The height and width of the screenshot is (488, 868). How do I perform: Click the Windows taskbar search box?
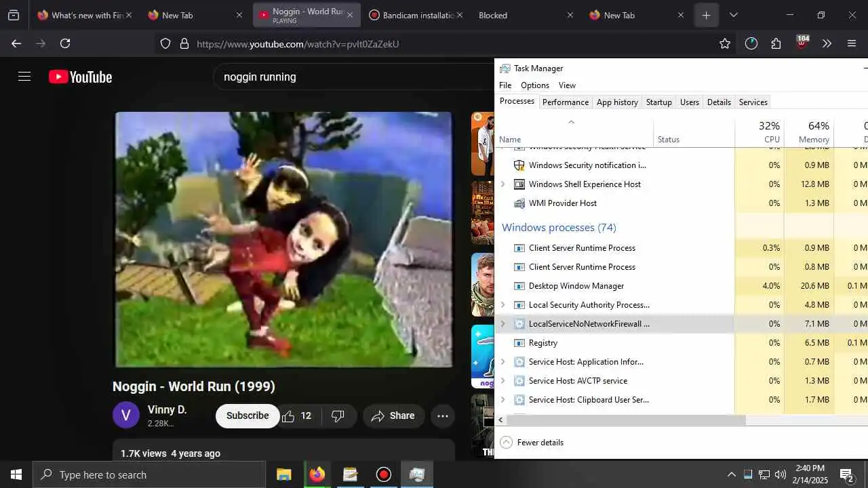click(x=149, y=474)
